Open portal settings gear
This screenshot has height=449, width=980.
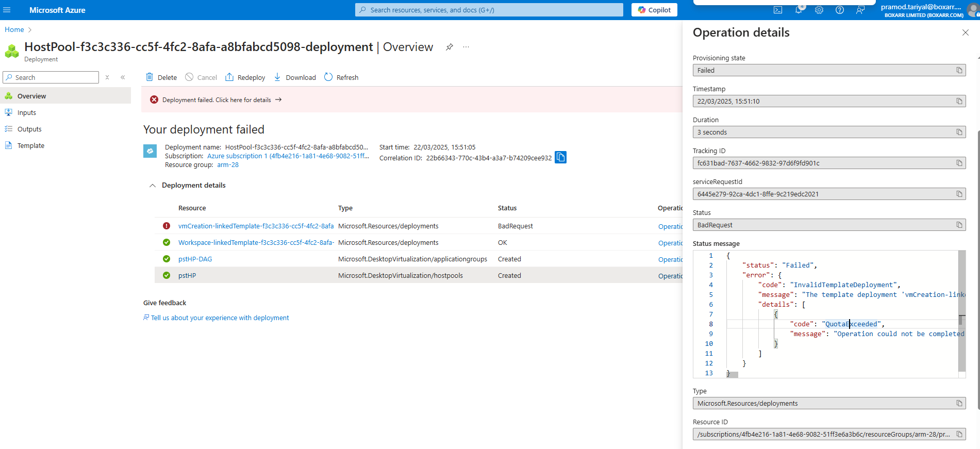tap(819, 10)
